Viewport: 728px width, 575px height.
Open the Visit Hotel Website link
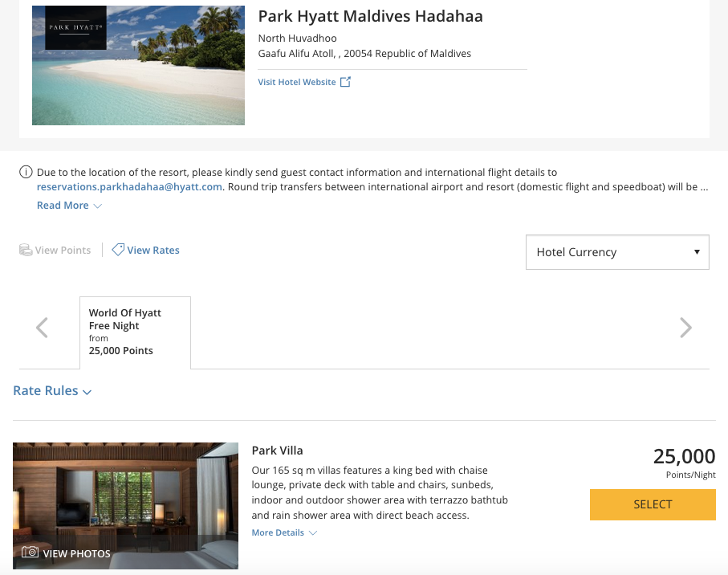tap(297, 82)
